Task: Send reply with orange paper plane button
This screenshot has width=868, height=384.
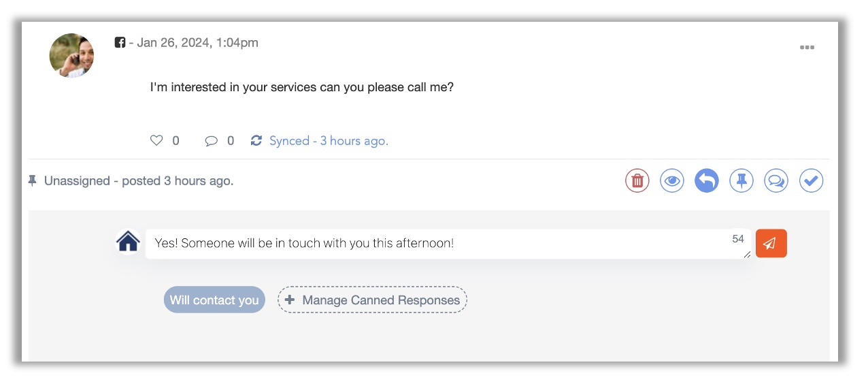Action: (x=771, y=243)
